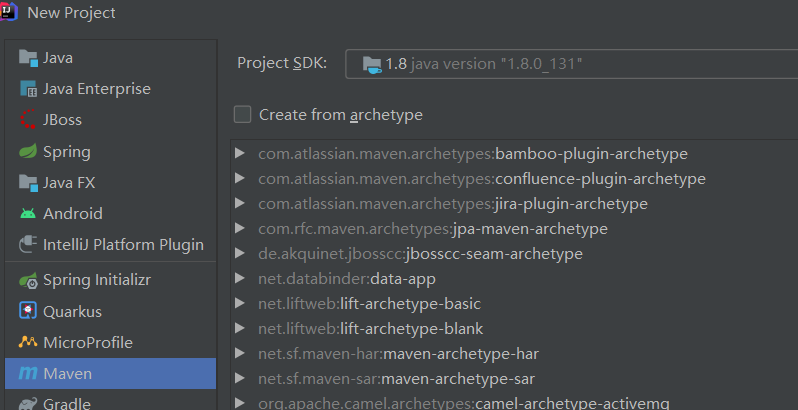This screenshot has height=410, width=798.
Task: Select the Java project type icon
Action: (28, 58)
